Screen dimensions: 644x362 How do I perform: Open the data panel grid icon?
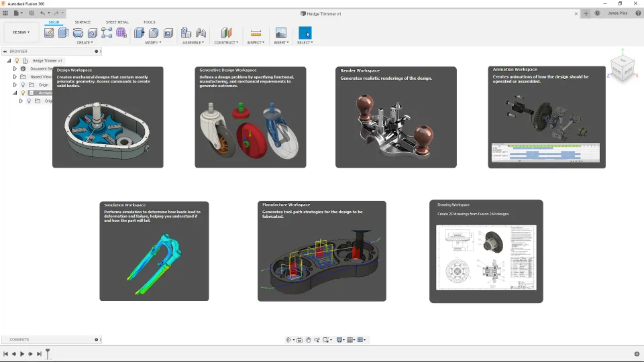click(x=5, y=13)
